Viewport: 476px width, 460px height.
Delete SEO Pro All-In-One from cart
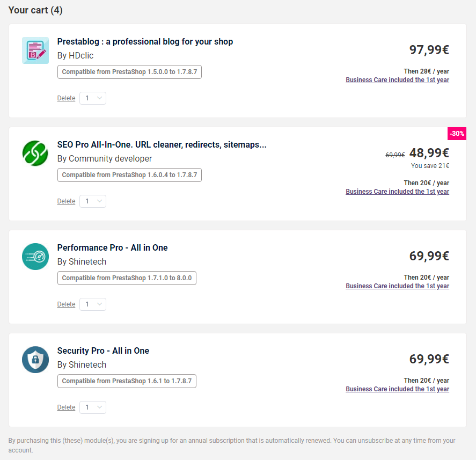[66, 201]
